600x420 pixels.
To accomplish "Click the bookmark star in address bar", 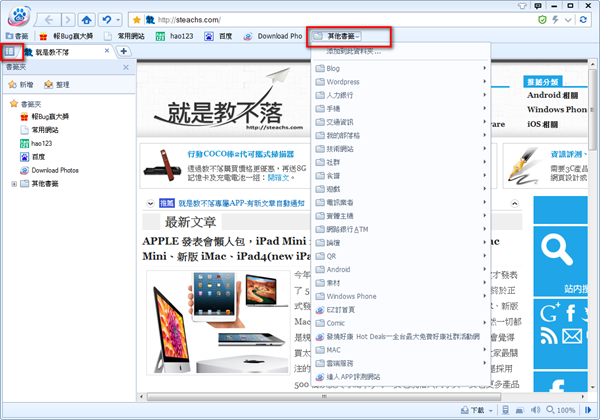I will (x=134, y=19).
